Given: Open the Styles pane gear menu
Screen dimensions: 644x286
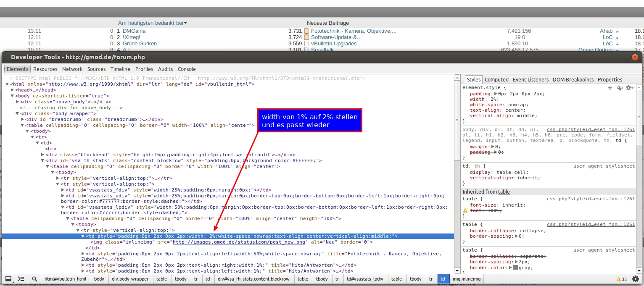Looking at the screenshot, I should coord(629,88).
